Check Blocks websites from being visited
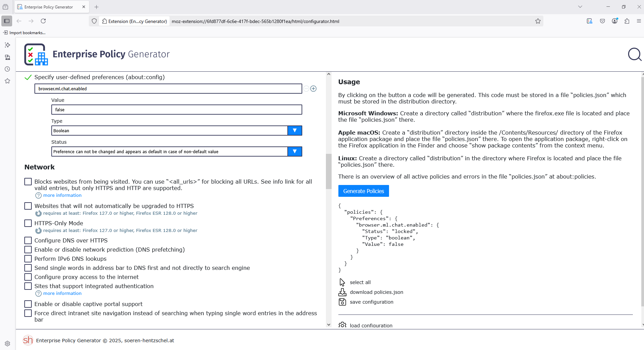This screenshot has width=644, height=350. (28, 182)
